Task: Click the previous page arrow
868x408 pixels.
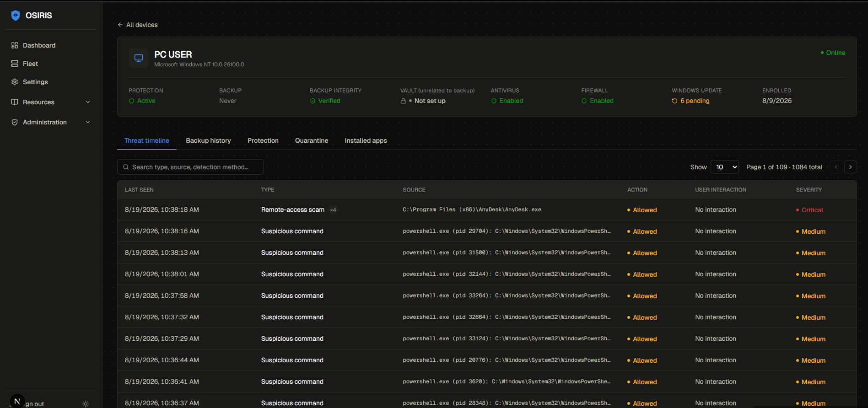Action: pos(836,167)
